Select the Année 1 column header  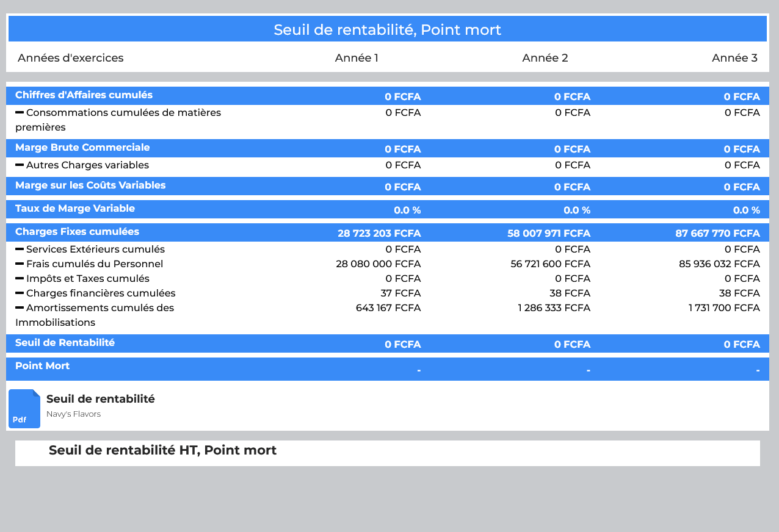pyautogui.click(x=357, y=58)
